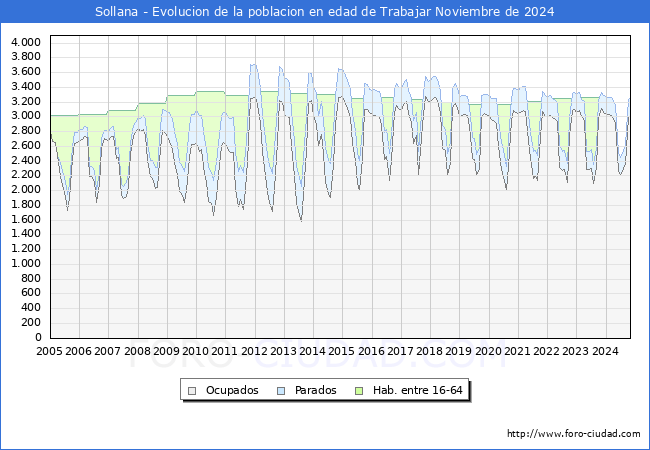650x450 pixels.
Task: Click the 3.600 y-axis label
Action: (x=26, y=72)
